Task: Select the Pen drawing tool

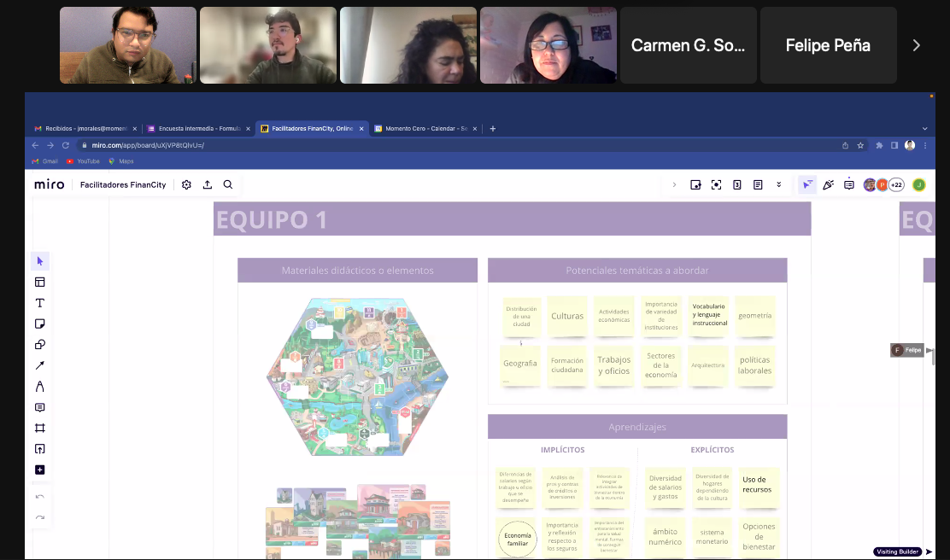Action: (40, 386)
